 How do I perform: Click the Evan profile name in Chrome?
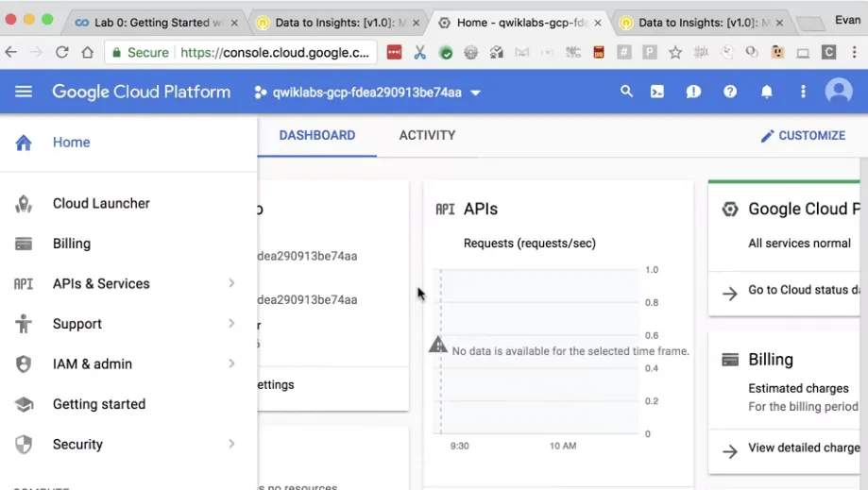847,21
